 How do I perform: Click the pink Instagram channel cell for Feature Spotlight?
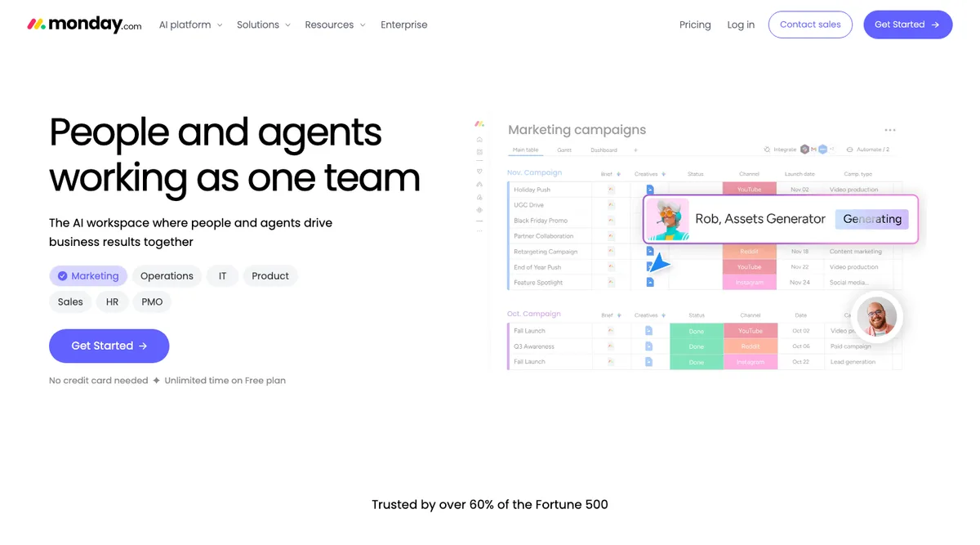750,283
